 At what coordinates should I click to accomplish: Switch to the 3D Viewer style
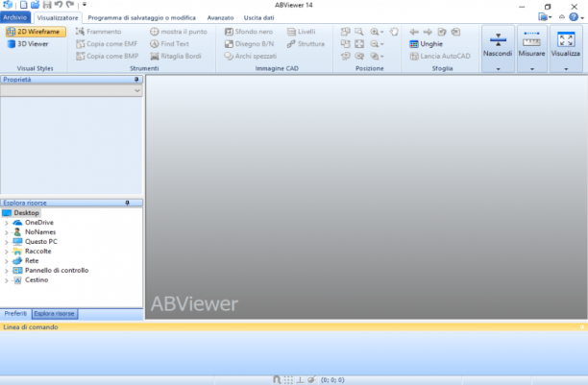pos(28,44)
